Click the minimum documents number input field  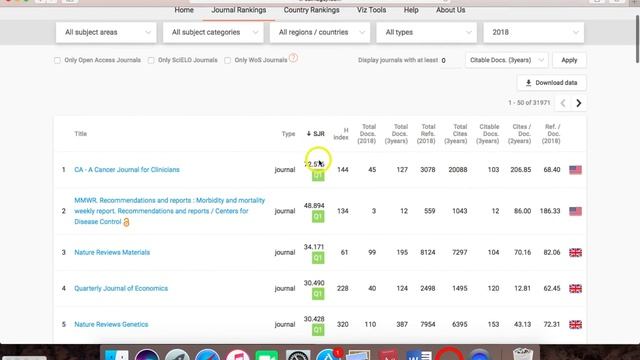click(x=450, y=60)
